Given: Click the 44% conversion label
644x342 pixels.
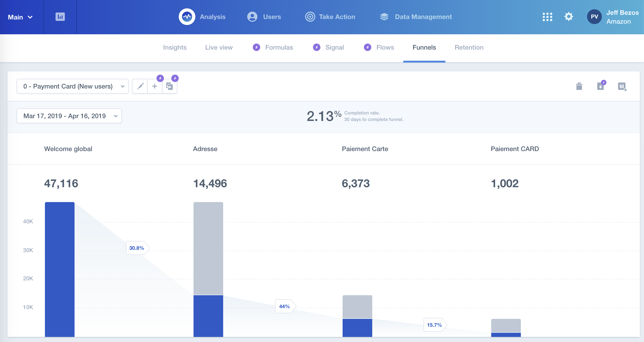Looking at the screenshot, I should click(x=285, y=306).
